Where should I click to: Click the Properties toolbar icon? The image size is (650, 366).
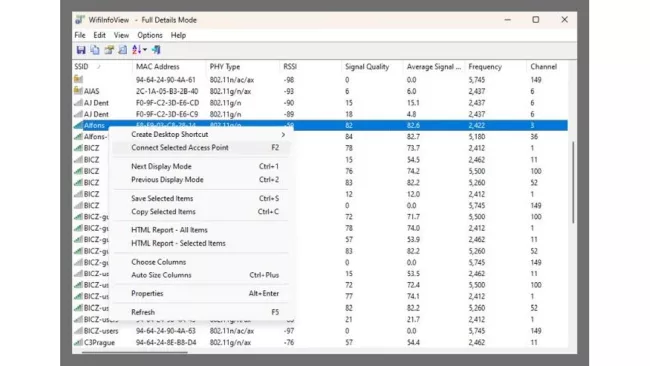(x=109, y=50)
